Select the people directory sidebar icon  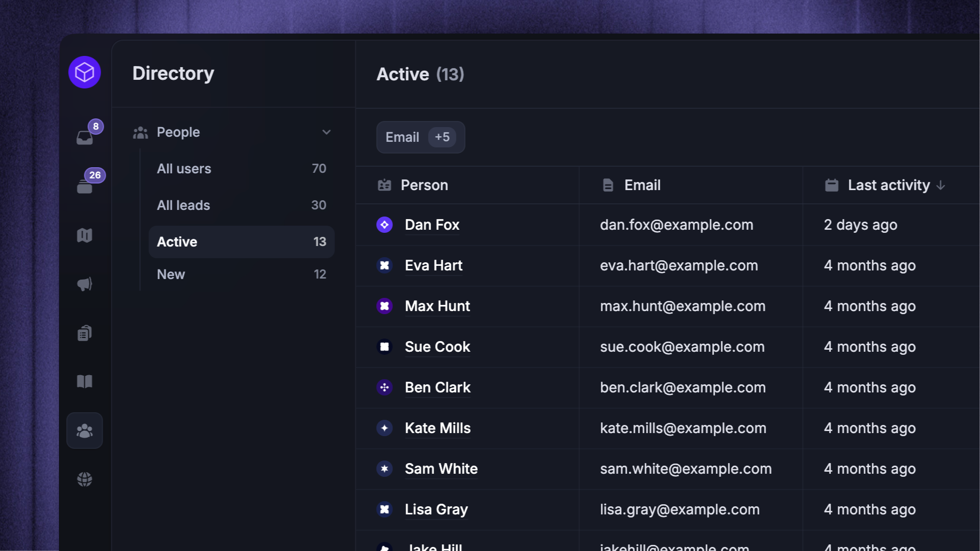[85, 431]
